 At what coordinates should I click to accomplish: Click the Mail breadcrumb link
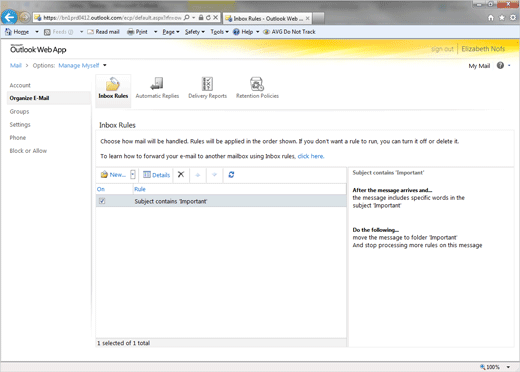16,65
